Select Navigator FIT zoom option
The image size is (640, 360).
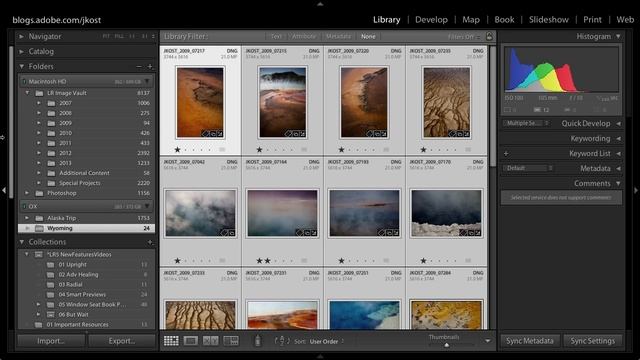point(106,36)
